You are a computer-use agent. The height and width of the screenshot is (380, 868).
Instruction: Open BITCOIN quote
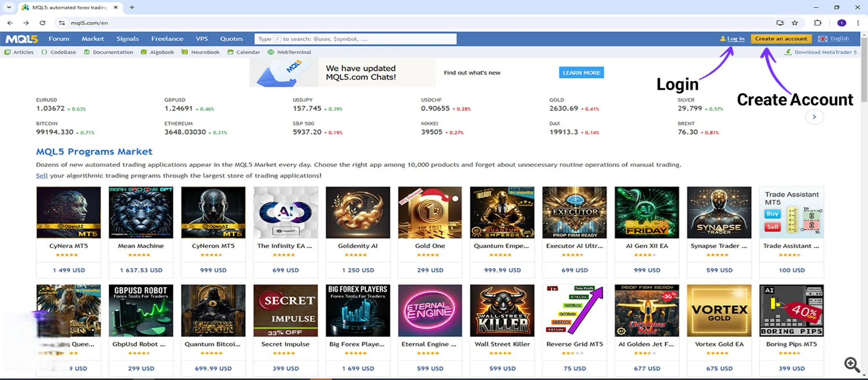65,128
